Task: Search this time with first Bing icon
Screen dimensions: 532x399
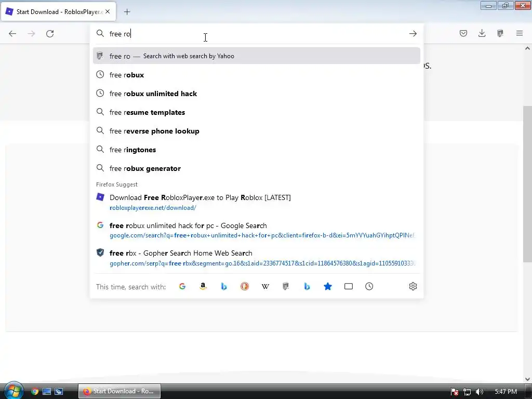Action: (223, 286)
